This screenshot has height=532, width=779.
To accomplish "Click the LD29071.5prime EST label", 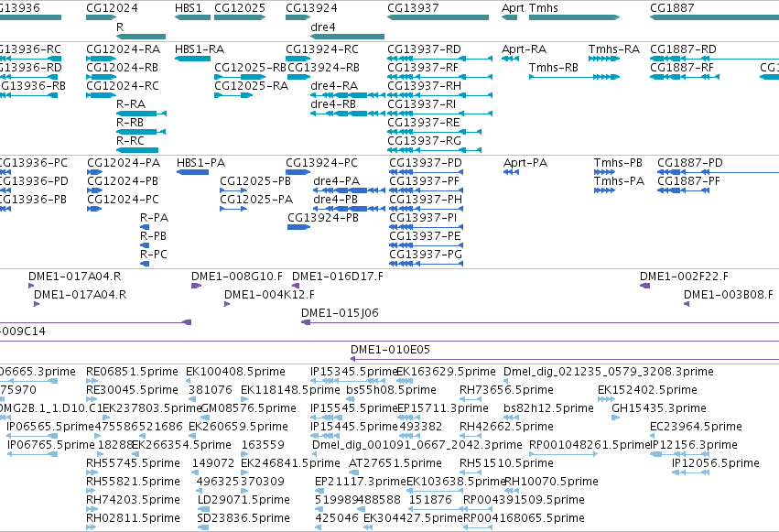I will (x=243, y=500).
